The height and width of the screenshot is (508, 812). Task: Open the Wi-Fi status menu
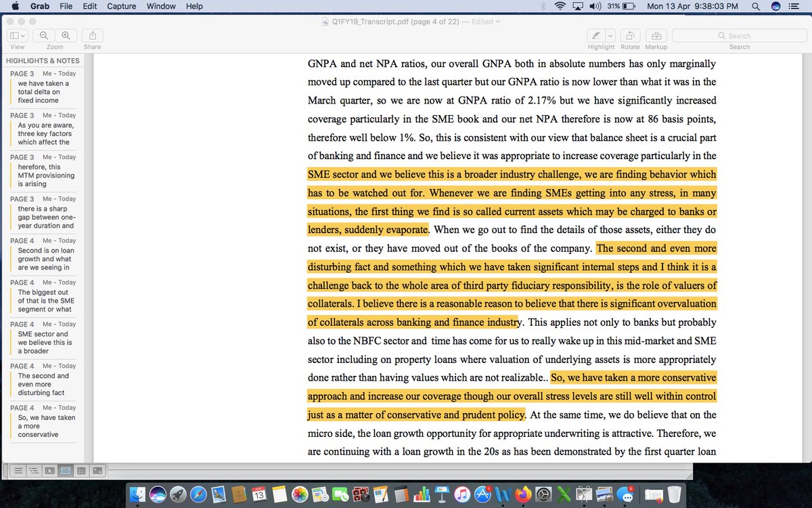click(x=560, y=6)
